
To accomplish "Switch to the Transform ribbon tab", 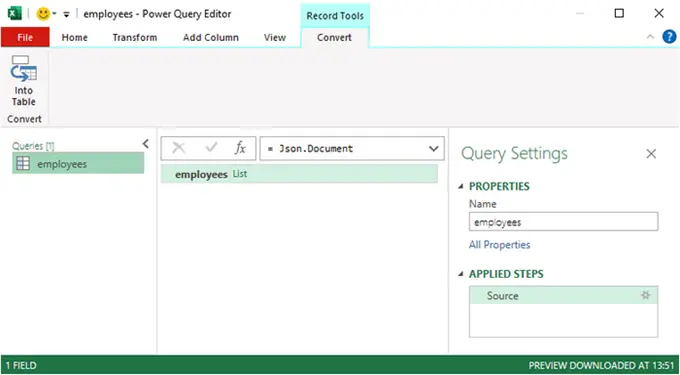I will coord(135,37).
